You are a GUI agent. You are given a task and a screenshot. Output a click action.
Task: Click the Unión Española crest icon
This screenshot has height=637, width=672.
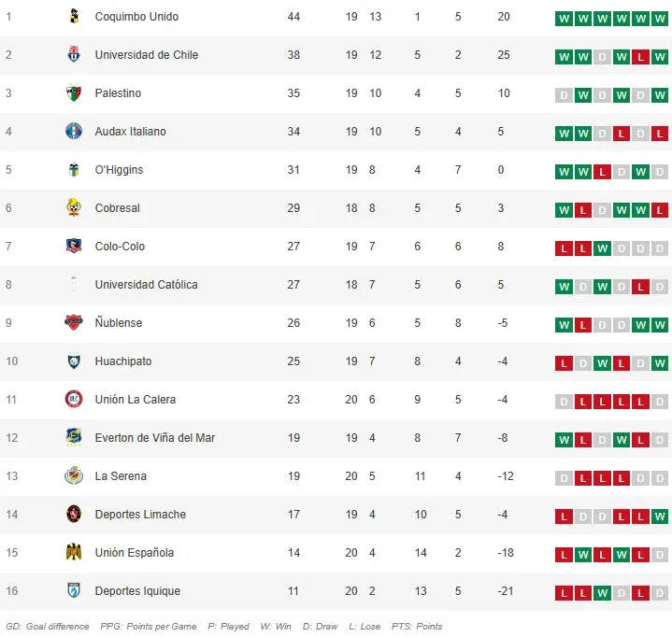click(x=74, y=553)
